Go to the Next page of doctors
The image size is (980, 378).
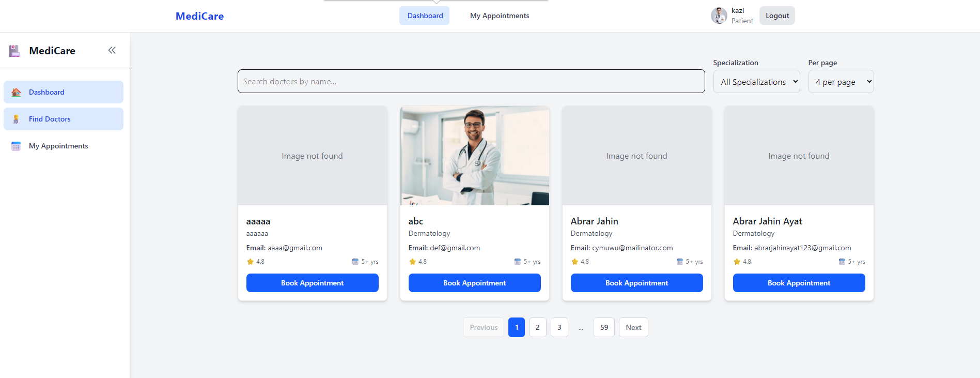point(633,327)
